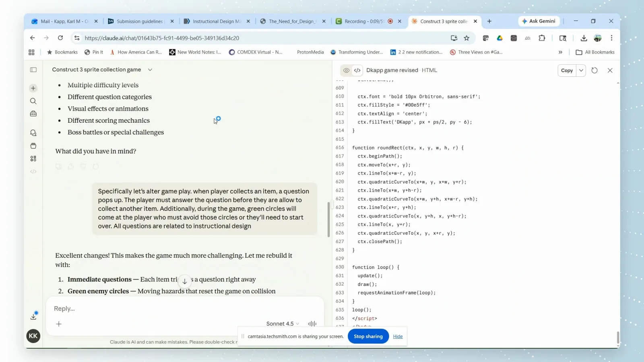This screenshot has width=644, height=362.
Task: Open the Chats bubble icon in sidebar
Action: tap(33, 133)
